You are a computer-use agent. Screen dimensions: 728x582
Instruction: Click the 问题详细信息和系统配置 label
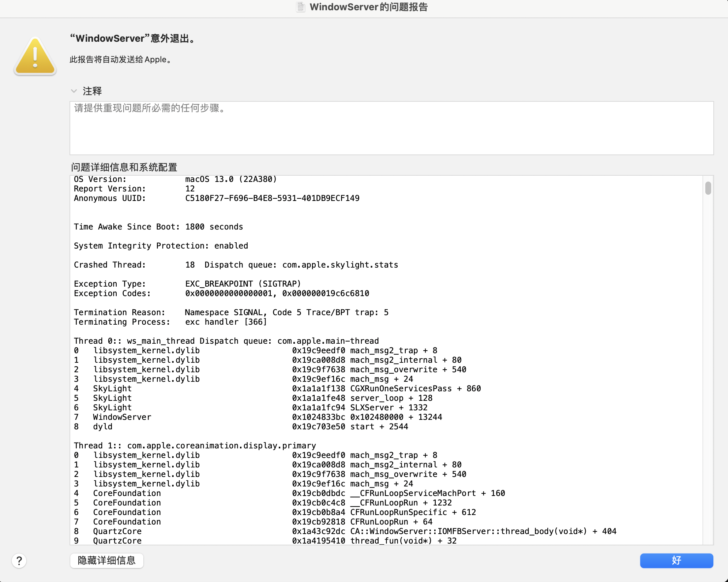coord(124,167)
